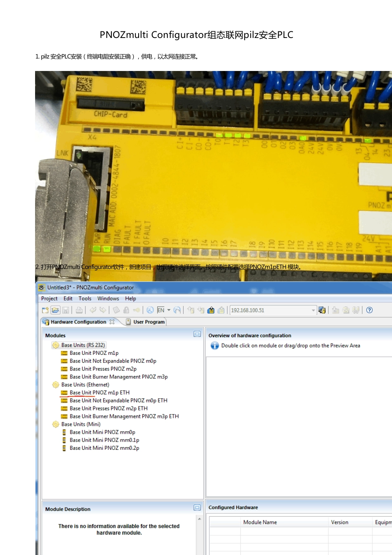This screenshot has width=392, height=555.
Task: Maximize the Modules panel
Action: pyautogui.click(x=197, y=334)
